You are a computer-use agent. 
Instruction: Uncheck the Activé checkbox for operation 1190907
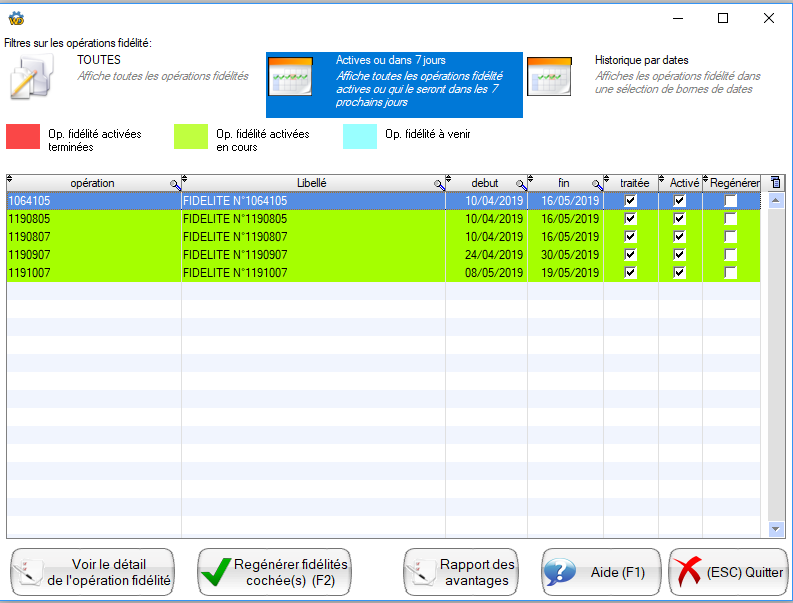click(680, 255)
